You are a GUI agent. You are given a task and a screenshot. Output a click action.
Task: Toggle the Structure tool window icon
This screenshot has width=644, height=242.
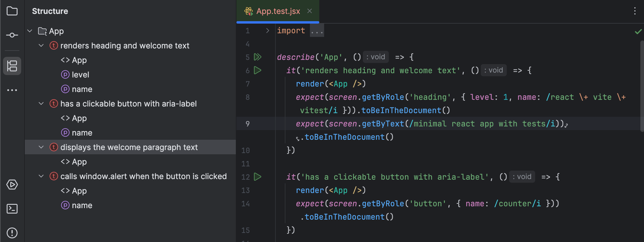(12, 66)
